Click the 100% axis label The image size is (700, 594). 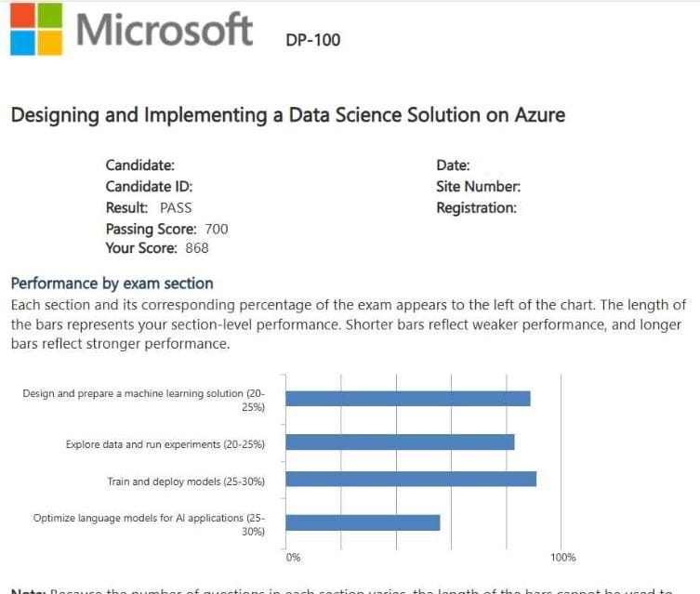562,558
